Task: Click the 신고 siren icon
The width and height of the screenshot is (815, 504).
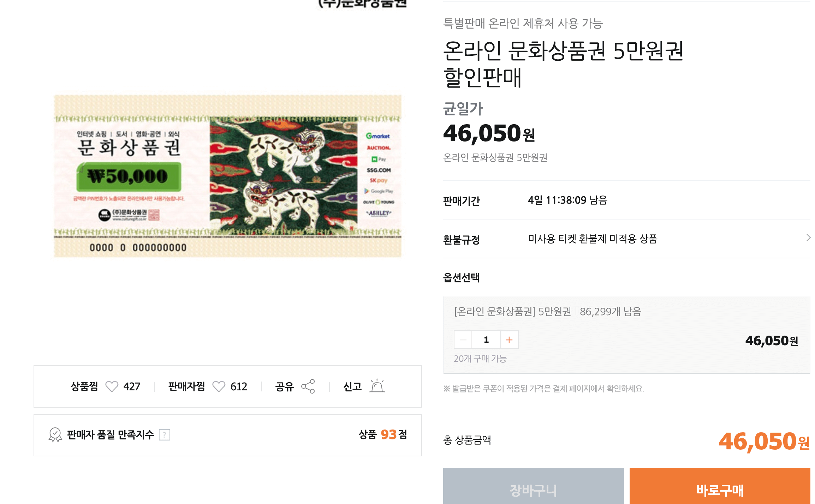Action: [377, 386]
